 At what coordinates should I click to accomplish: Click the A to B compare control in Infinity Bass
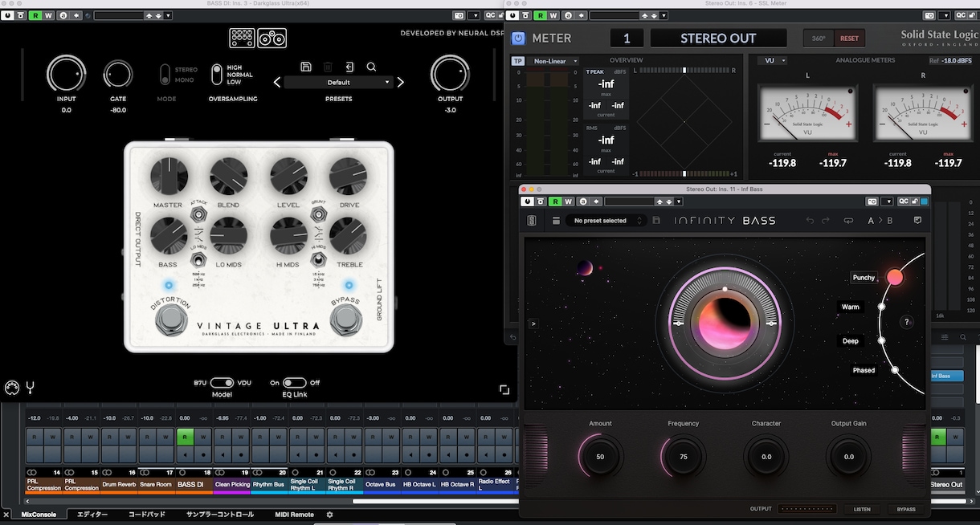click(880, 221)
